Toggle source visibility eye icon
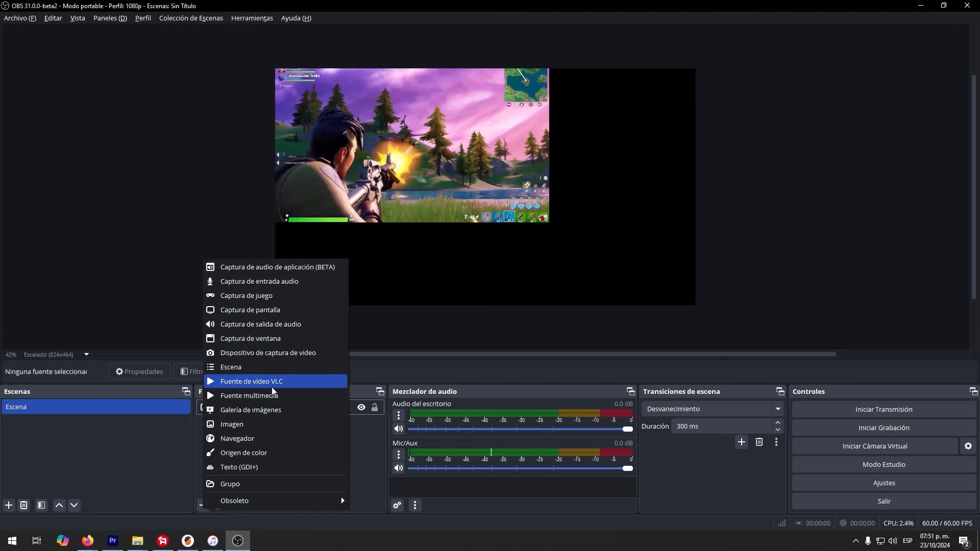The height and width of the screenshot is (551, 980). pos(361,407)
